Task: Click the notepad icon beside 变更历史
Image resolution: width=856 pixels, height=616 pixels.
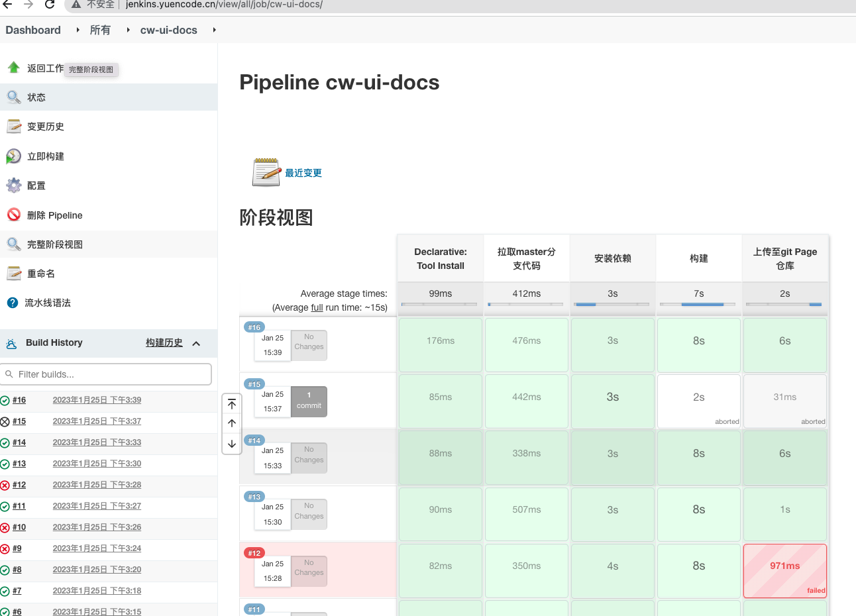Action: pyautogui.click(x=13, y=127)
